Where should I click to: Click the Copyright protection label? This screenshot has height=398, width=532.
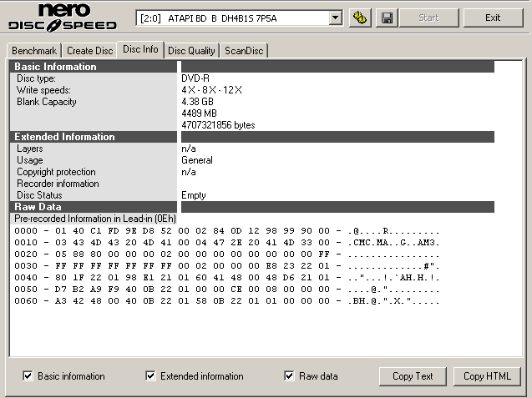[x=56, y=172]
